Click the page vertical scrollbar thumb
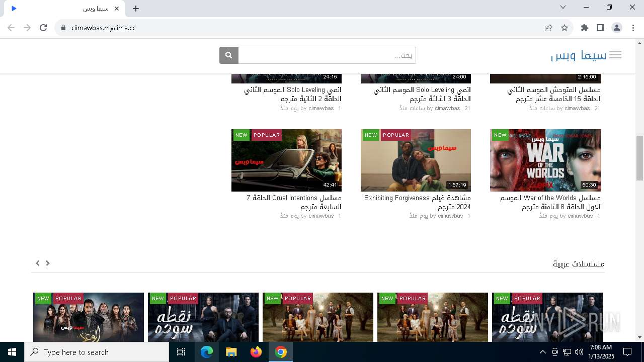The height and width of the screenshot is (362, 644). (639, 158)
